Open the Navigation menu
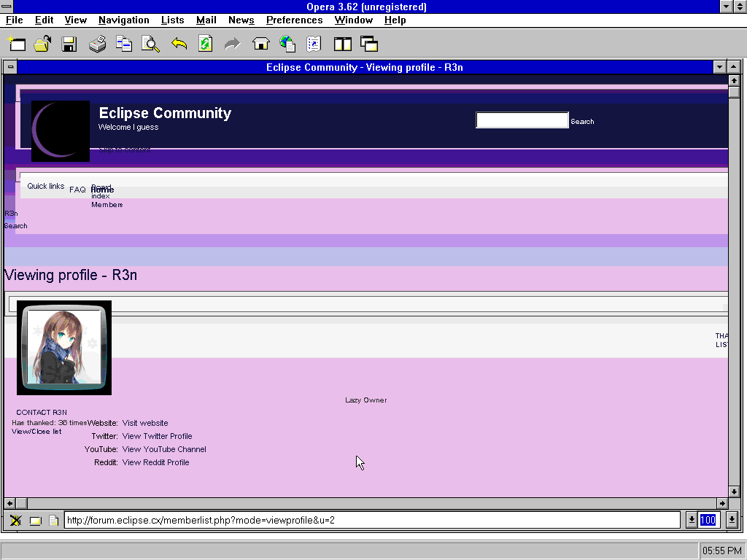 click(123, 20)
